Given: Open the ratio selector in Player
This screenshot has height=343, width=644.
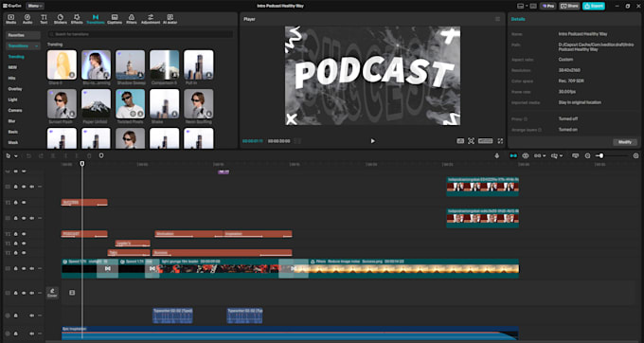Looking at the screenshot, I should click(x=486, y=141).
